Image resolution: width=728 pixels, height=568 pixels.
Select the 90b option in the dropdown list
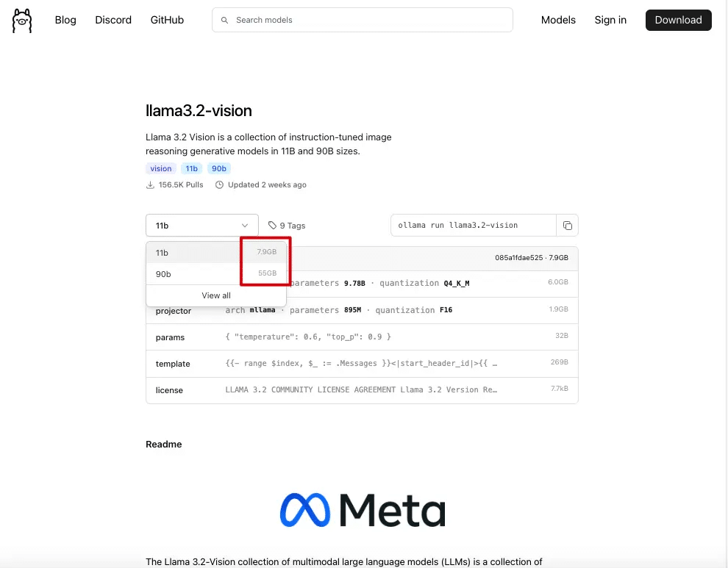(x=216, y=274)
